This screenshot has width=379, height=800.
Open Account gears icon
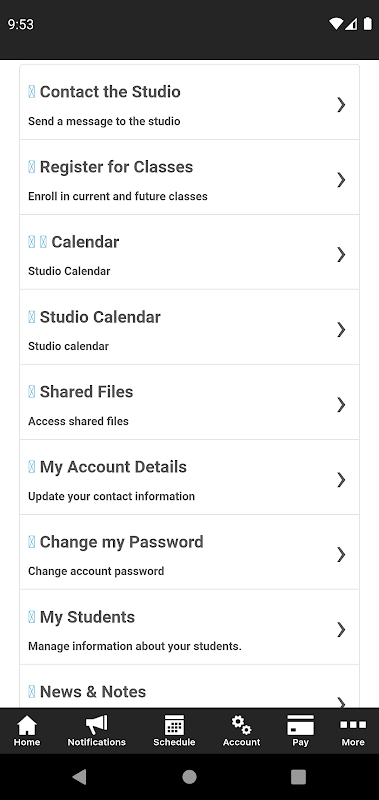241,725
